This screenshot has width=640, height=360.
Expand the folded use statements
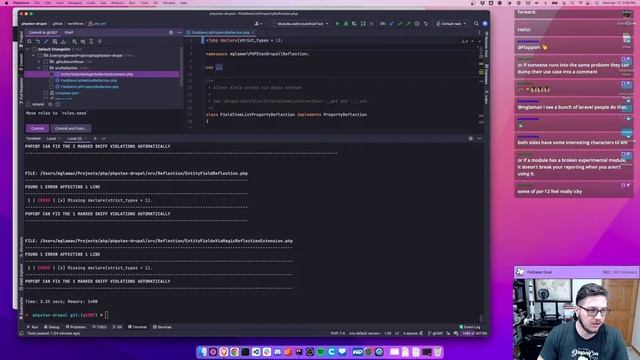tap(219, 67)
